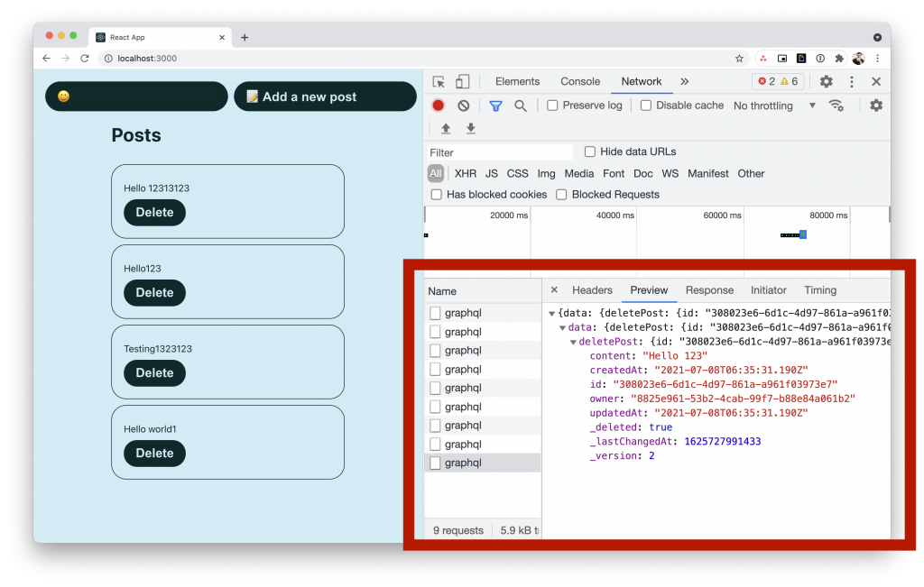Show more DevTools tabs chevron

coord(684,82)
